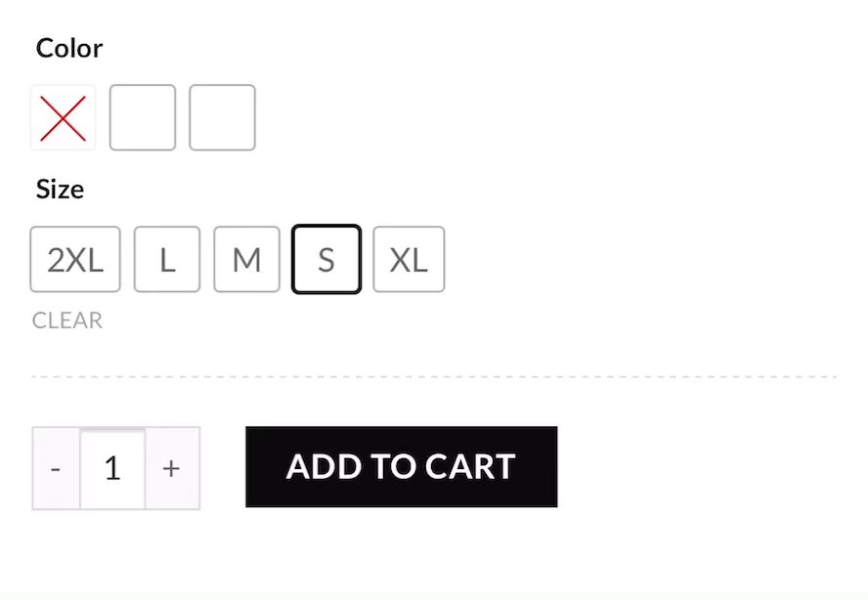Screen dimensions: 868x600
Task: Click the CLEAR link below sizes
Action: tap(67, 321)
